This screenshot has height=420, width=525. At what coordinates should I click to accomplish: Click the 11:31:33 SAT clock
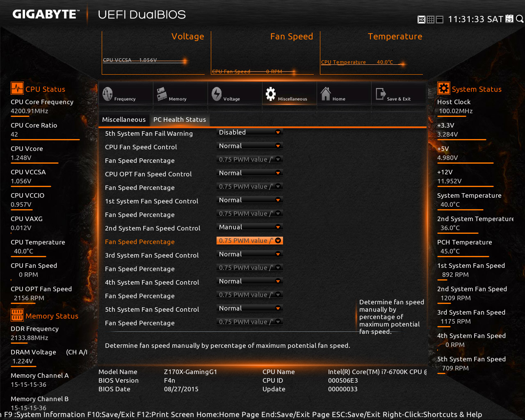coord(475,19)
